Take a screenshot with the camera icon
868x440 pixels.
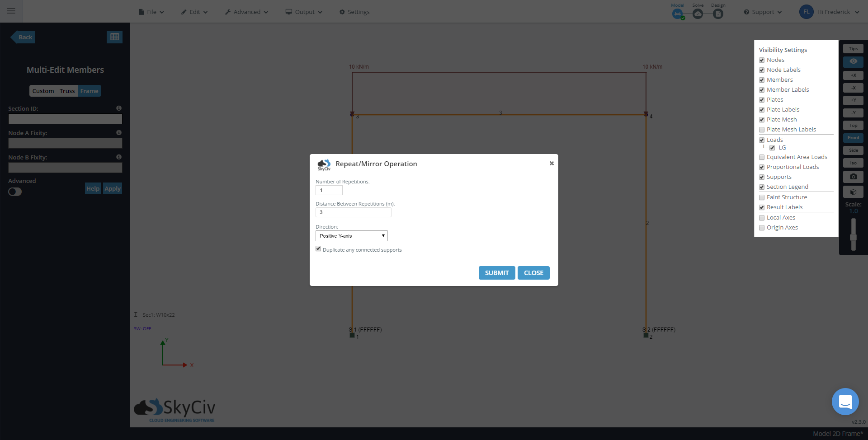pyautogui.click(x=853, y=177)
